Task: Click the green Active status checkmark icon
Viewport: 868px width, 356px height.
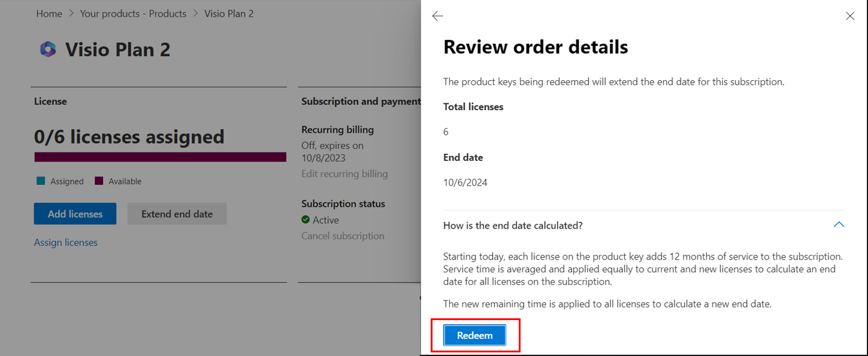Action: (306, 220)
